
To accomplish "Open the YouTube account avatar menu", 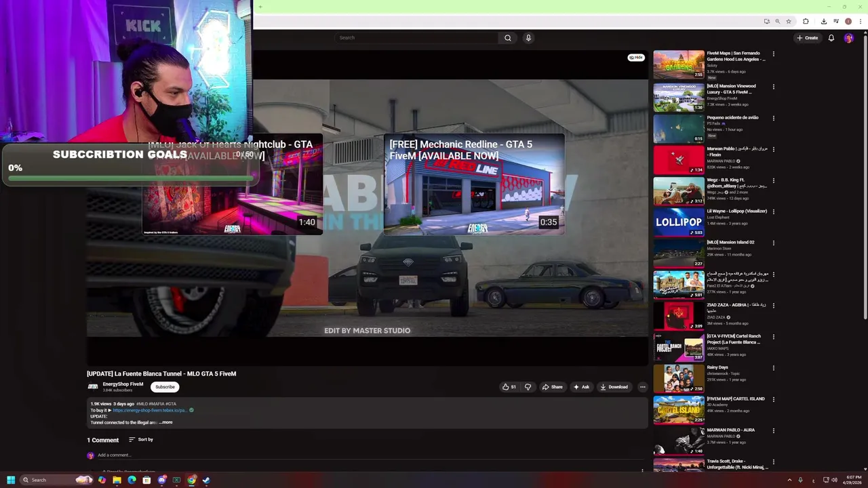I will tap(848, 38).
